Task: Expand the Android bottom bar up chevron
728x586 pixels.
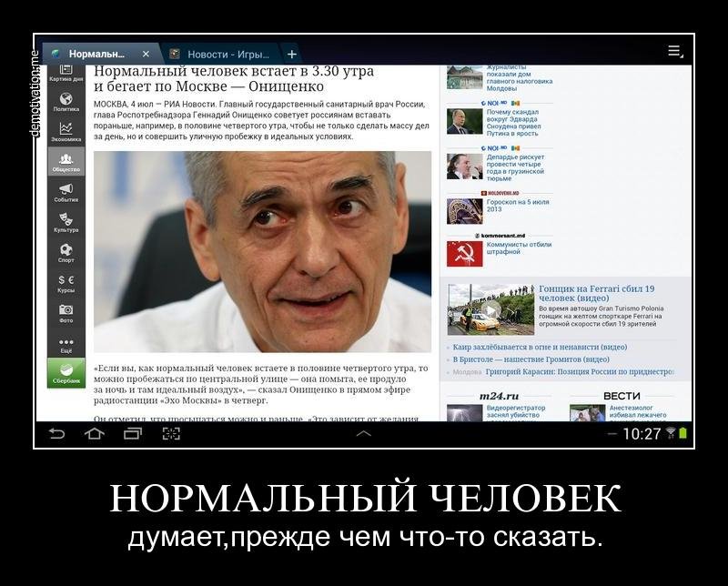Action: tap(363, 434)
